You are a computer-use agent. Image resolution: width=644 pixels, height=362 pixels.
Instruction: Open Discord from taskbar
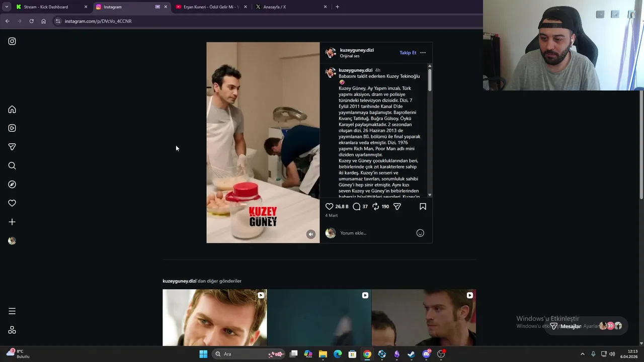pos(426,354)
